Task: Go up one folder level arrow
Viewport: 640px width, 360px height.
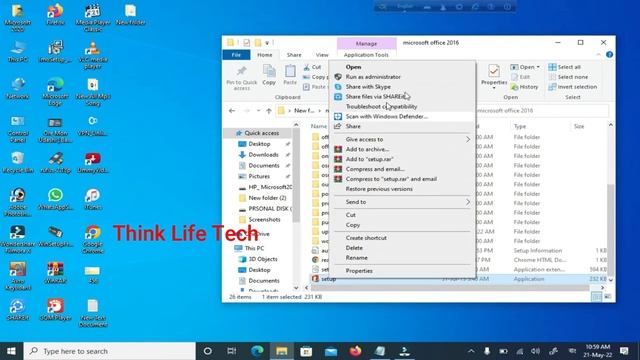Action: coord(269,111)
